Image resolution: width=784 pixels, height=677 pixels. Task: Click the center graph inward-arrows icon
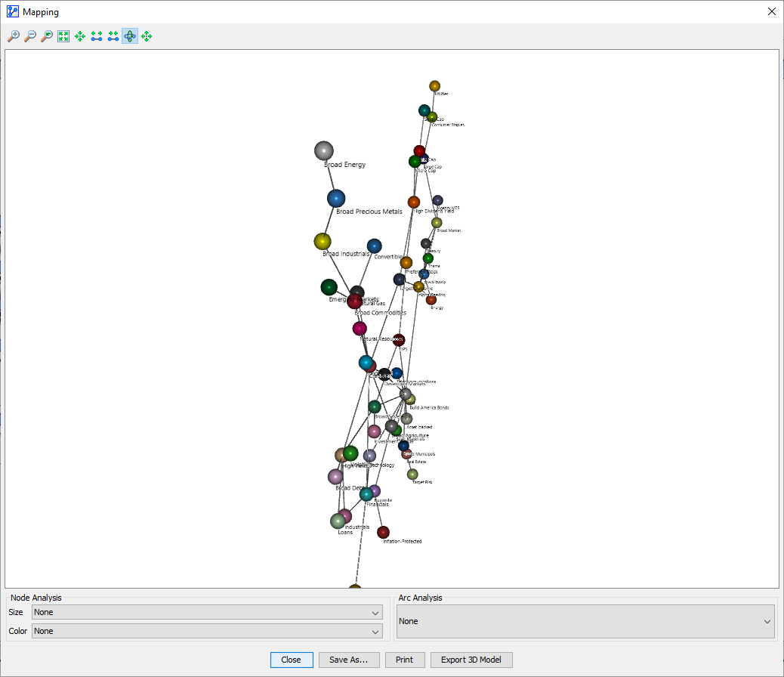click(x=80, y=36)
